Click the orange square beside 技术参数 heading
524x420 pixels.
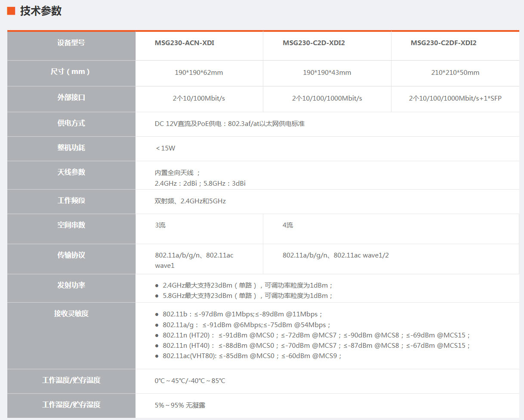tap(11, 11)
